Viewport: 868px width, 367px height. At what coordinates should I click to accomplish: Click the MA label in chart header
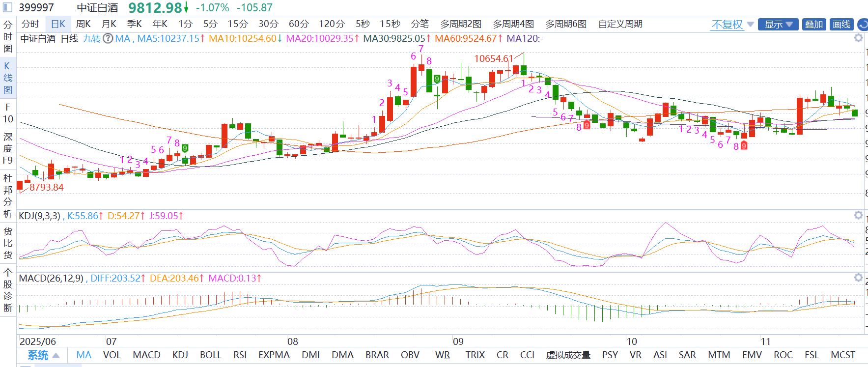[x=123, y=38]
